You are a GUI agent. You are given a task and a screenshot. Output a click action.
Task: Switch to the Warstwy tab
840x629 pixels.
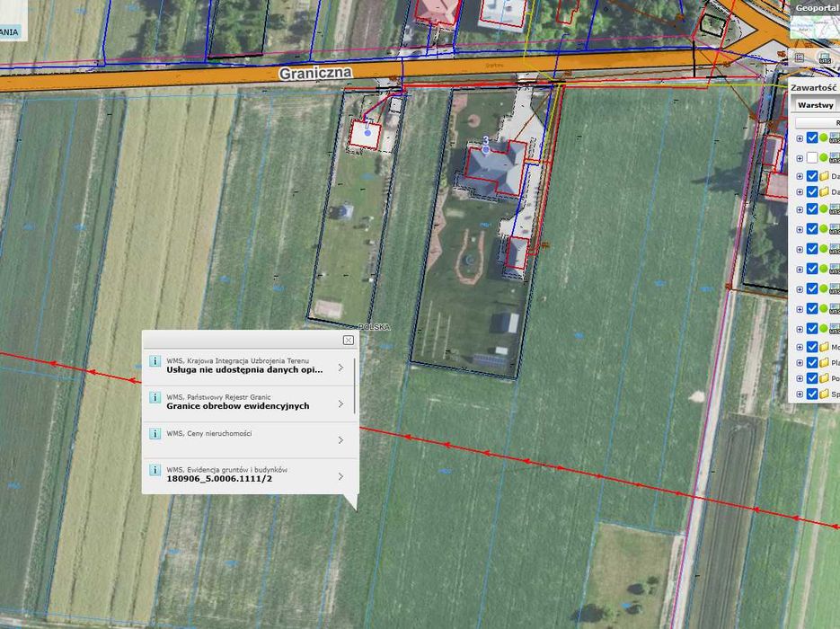pyautogui.click(x=815, y=105)
